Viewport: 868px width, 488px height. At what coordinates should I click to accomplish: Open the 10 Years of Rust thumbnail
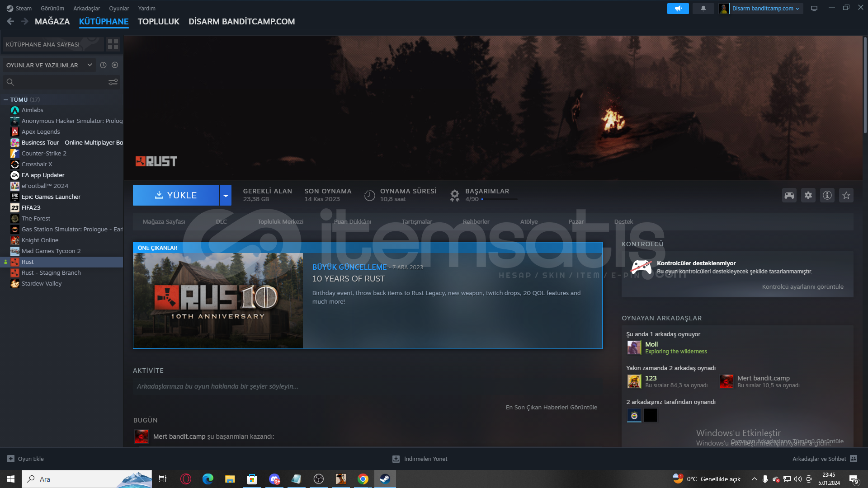click(218, 301)
